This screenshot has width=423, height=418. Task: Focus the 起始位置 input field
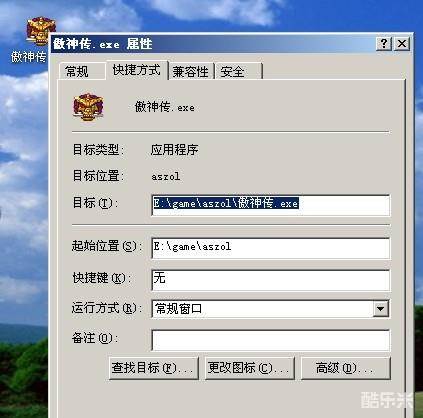(270, 248)
